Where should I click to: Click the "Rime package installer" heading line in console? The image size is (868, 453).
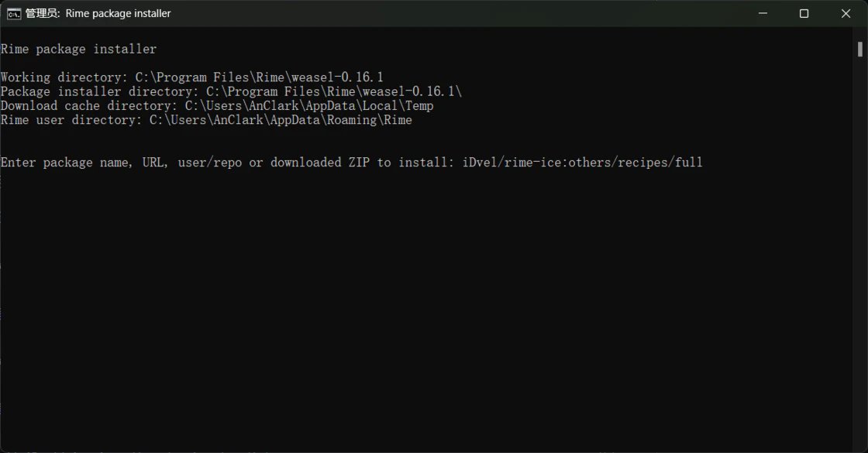pos(78,49)
